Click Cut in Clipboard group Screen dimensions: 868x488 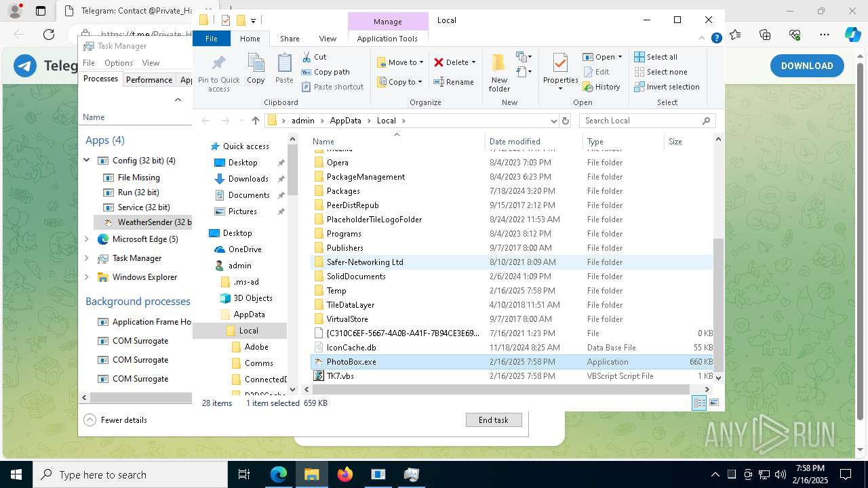[314, 57]
